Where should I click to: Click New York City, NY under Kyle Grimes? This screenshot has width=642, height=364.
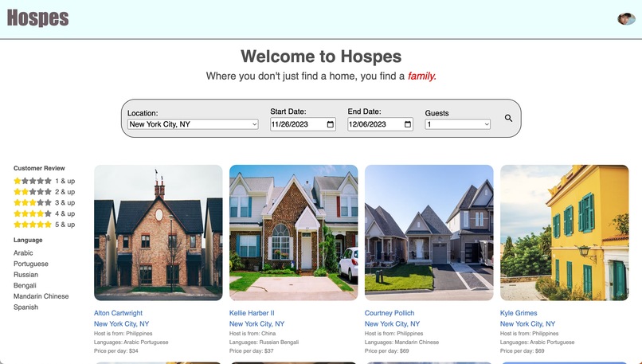click(528, 323)
